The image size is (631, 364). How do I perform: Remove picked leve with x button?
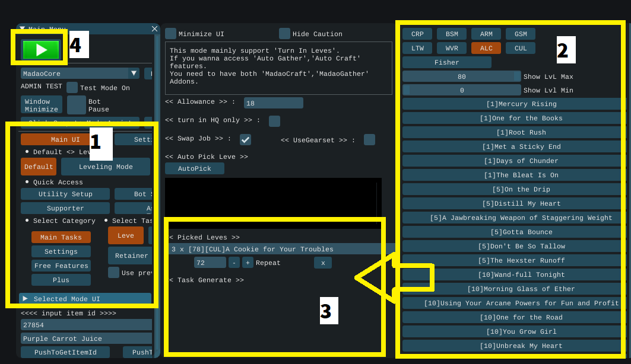(x=323, y=263)
